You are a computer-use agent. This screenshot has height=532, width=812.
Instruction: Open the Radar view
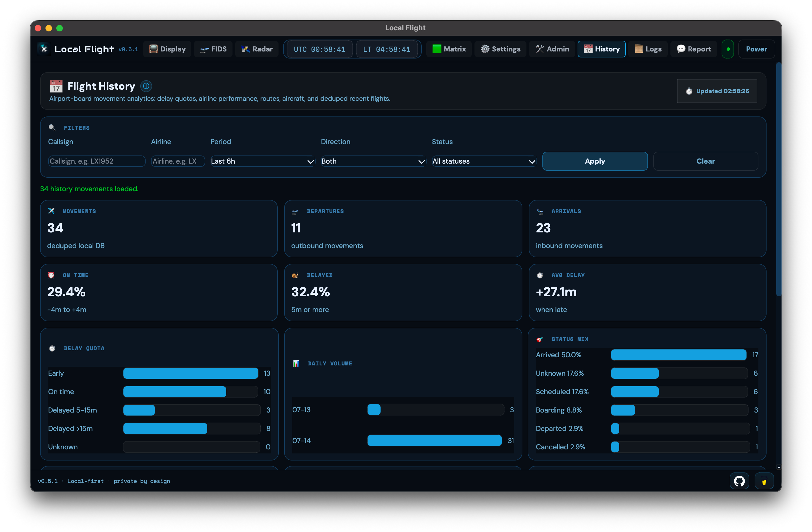[x=257, y=49]
